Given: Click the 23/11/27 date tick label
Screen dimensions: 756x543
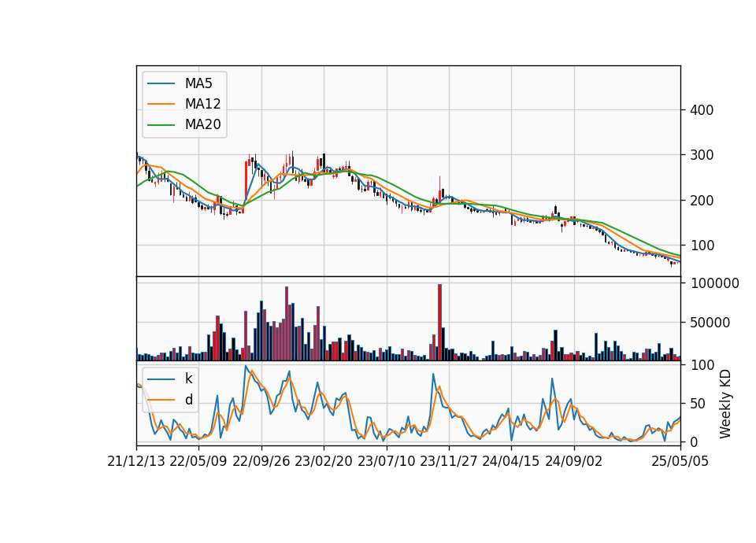Looking at the screenshot, I should pos(449,461).
